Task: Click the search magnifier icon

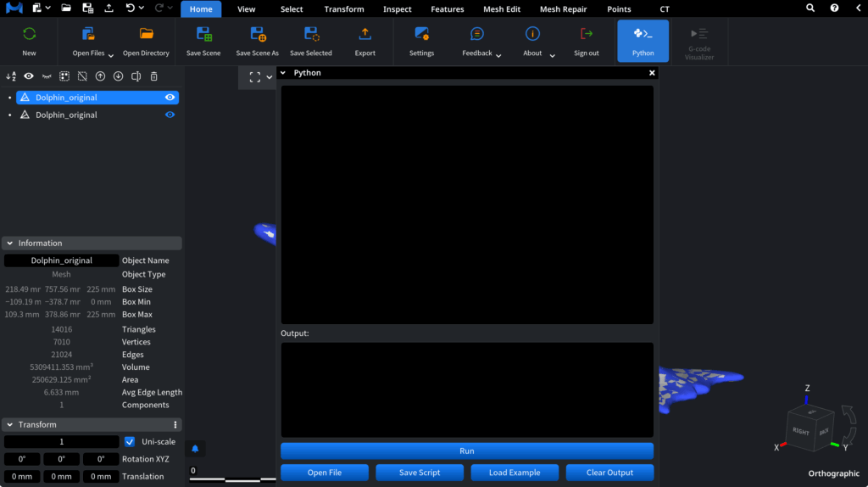Action: coord(810,8)
